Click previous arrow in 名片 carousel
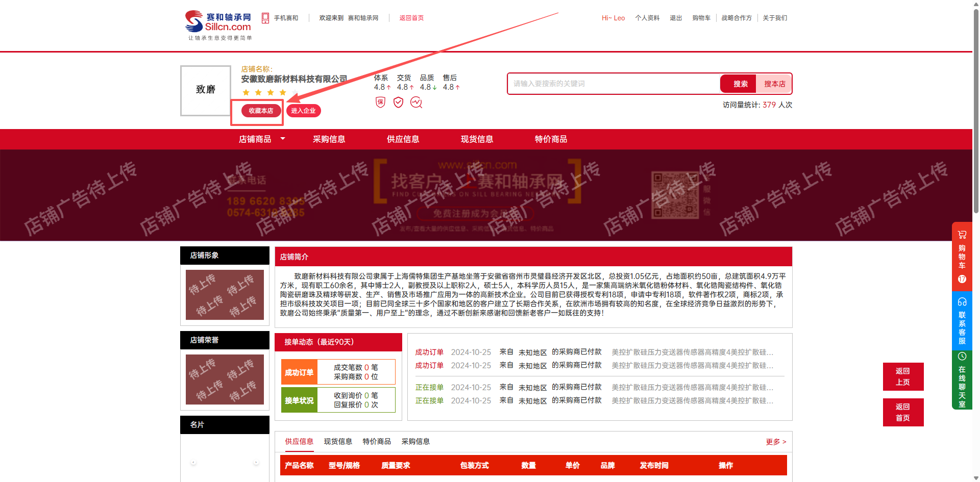Image resolution: width=980 pixels, height=482 pixels. (x=193, y=462)
